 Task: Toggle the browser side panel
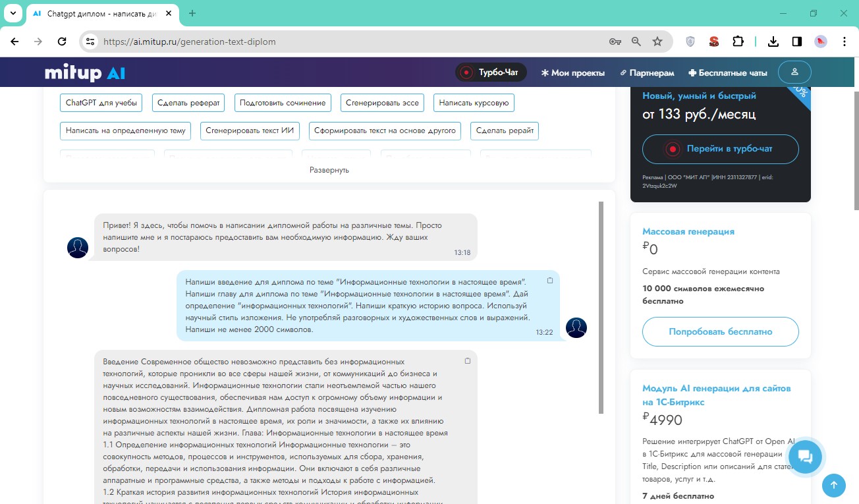(797, 42)
